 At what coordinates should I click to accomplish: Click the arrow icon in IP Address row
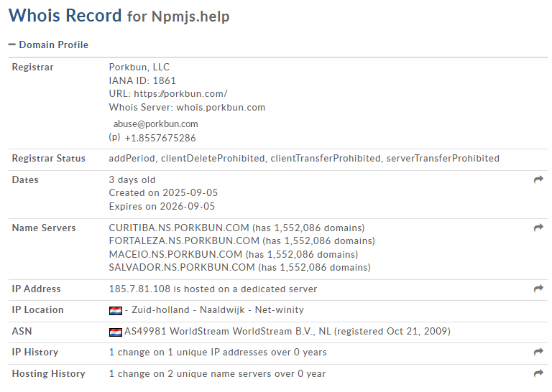[538, 289]
